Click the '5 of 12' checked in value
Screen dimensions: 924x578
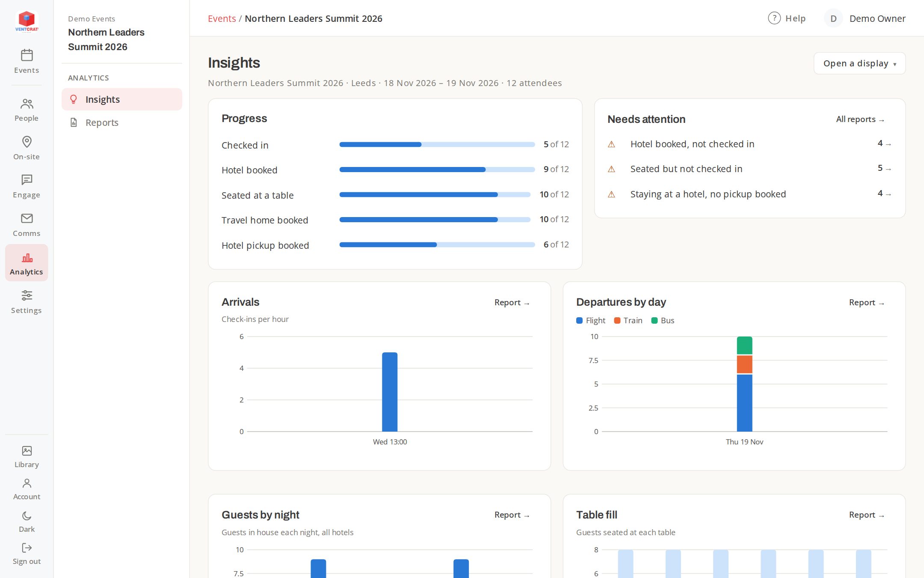pyautogui.click(x=556, y=145)
